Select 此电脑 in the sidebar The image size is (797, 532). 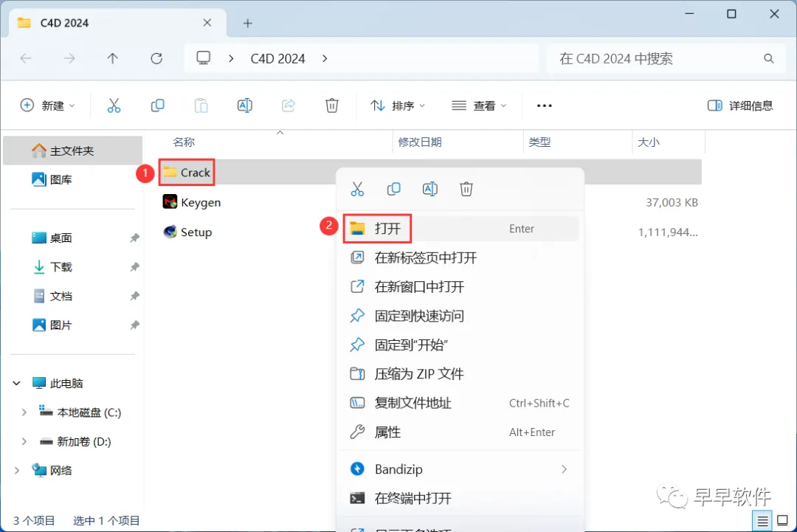click(57, 383)
